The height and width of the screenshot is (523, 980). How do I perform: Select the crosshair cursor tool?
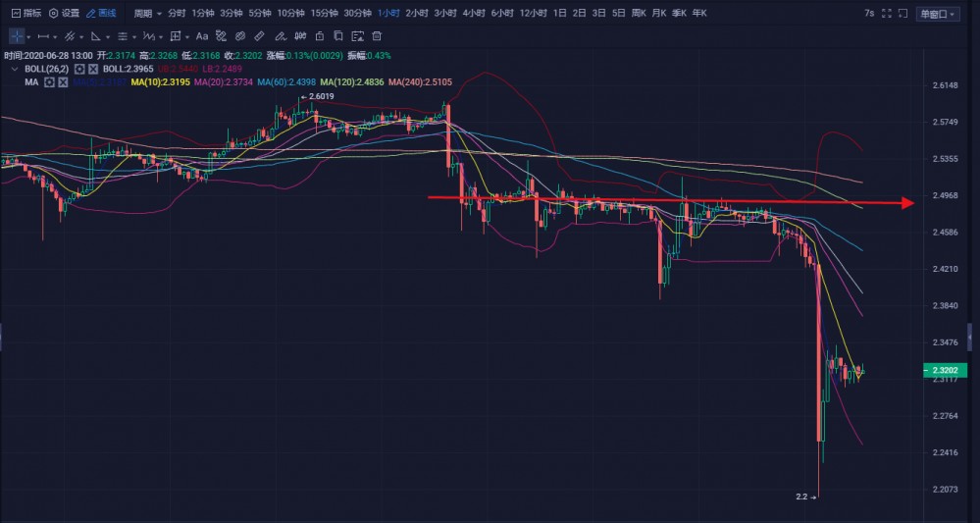coord(16,35)
